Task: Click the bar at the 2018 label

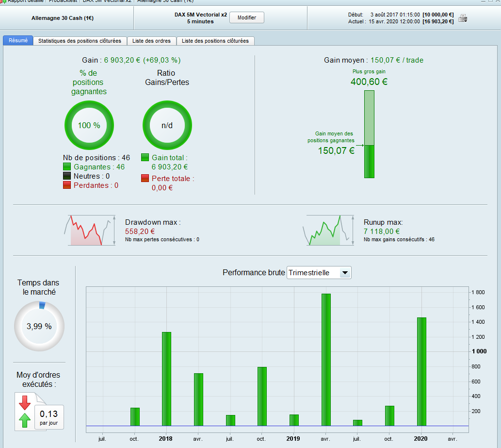Action: [x=166, y=379]
